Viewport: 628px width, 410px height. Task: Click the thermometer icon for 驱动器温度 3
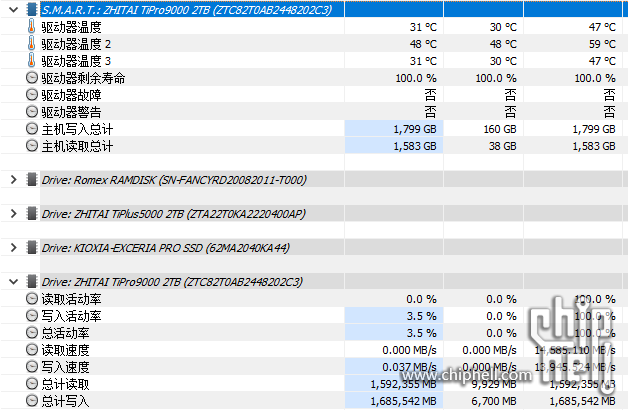(31, 60)
